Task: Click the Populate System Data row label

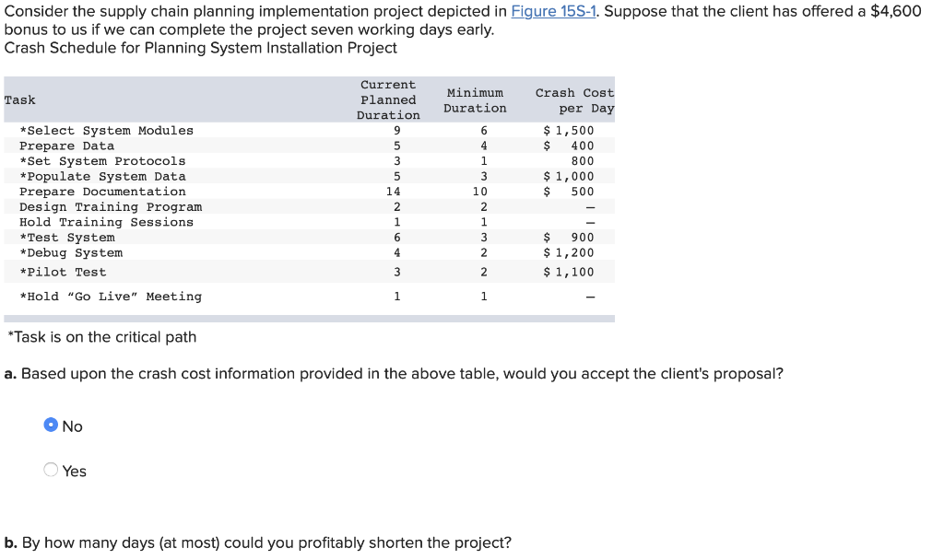Action: coord(102,176)
